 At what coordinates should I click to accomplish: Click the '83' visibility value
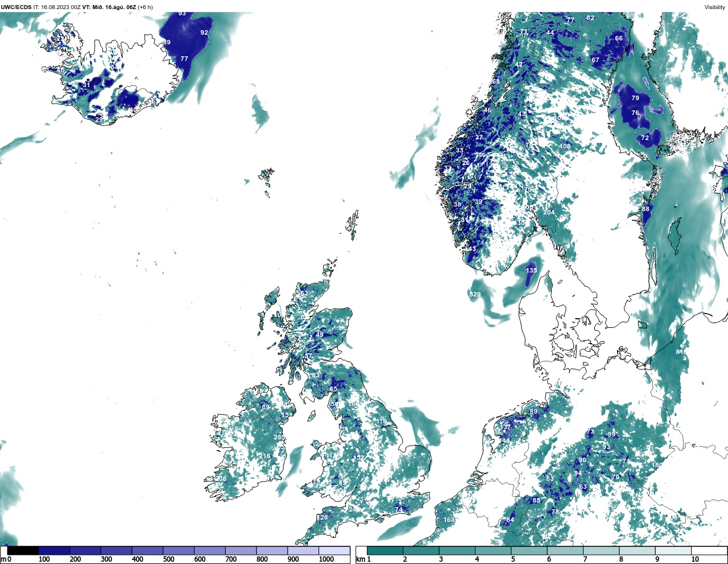[x=549, y=479]
